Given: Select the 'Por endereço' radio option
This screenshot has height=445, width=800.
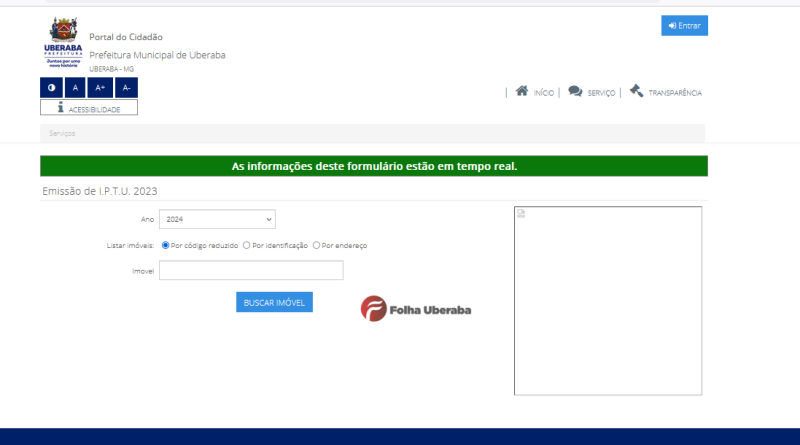Looking at the screenshot, I should 317,245.
